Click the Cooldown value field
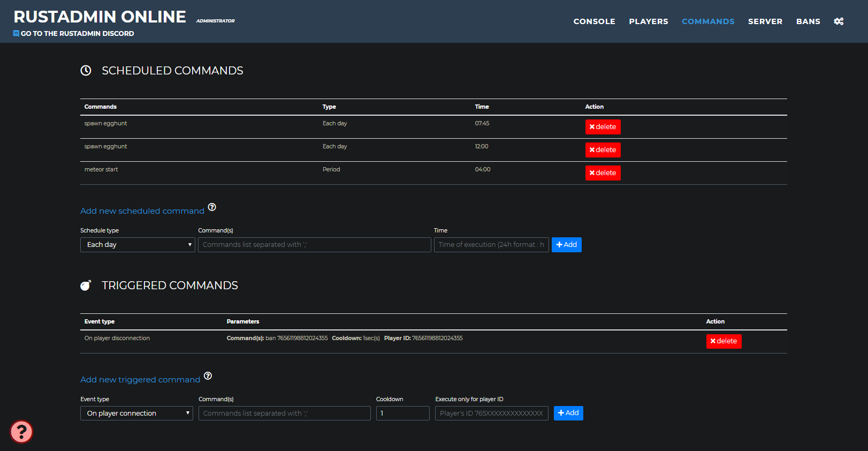This screenshot has width=868, height=451. 403,414
